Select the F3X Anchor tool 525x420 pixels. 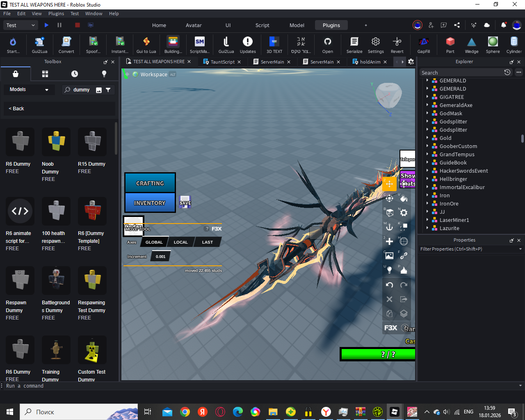point(389,227)
